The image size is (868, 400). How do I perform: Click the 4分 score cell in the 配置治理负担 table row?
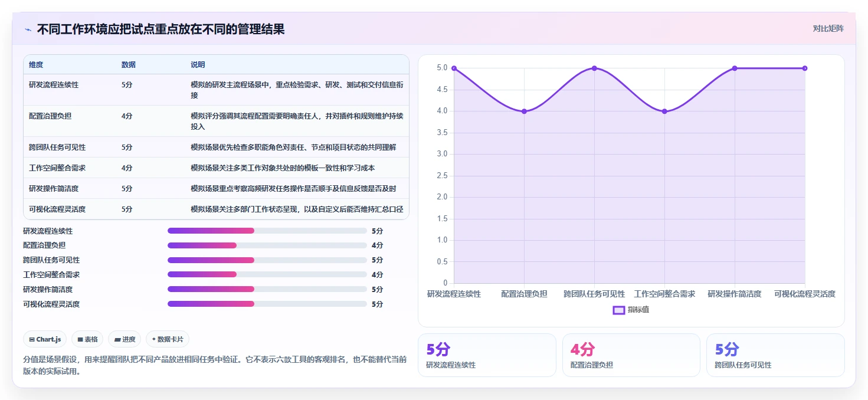[x=127, y=116]
